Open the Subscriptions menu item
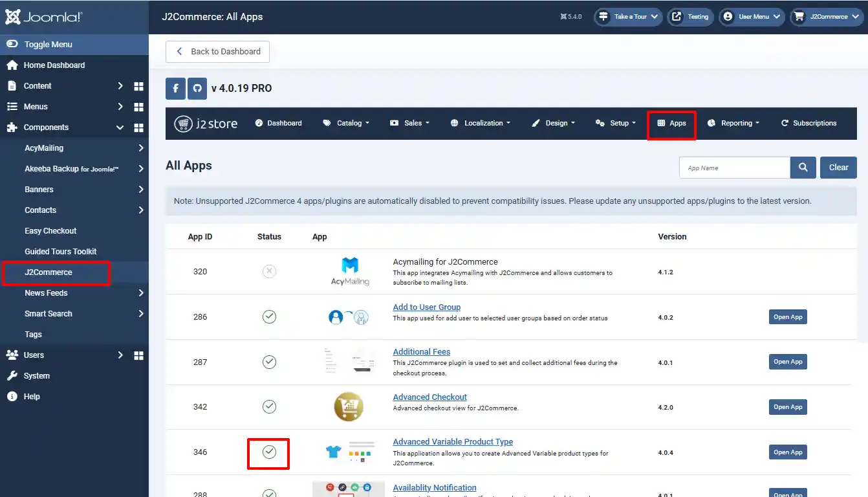The width and height of the screenshot is (868, 497). [808, 123]
